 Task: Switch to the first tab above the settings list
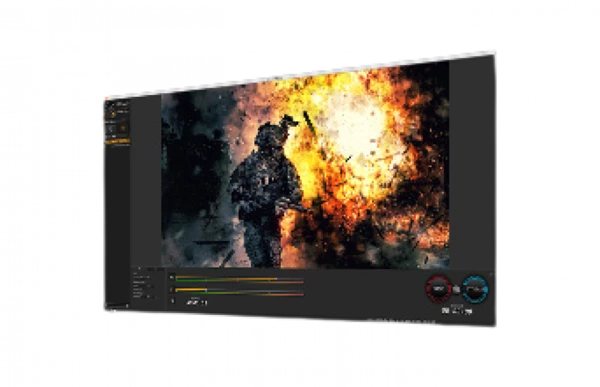[x=139, y=269]
